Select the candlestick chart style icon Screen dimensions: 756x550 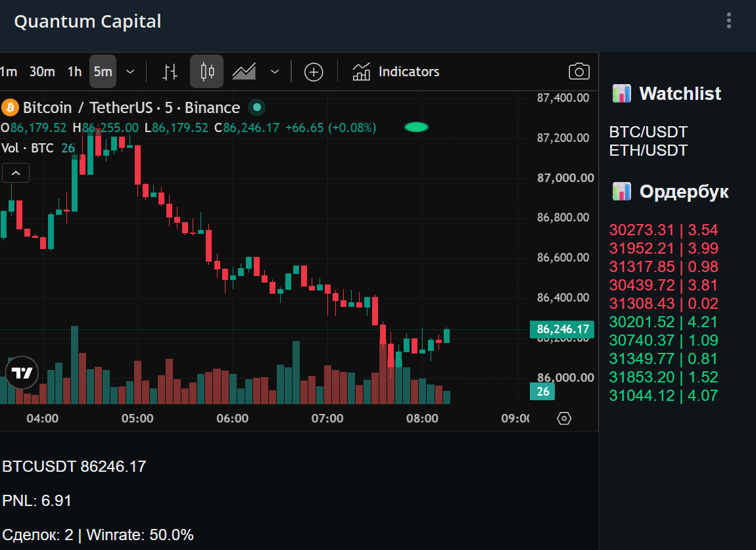tap(207, 72)
